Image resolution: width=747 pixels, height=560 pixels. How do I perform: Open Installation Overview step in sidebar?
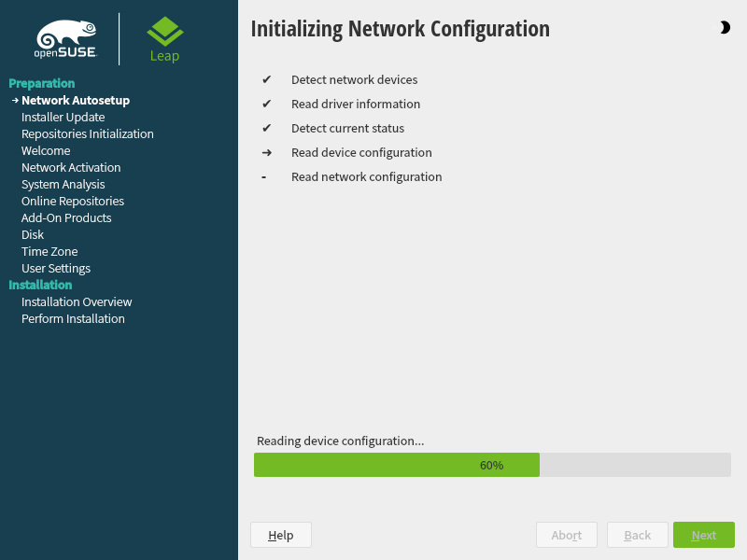pos(77,301)
